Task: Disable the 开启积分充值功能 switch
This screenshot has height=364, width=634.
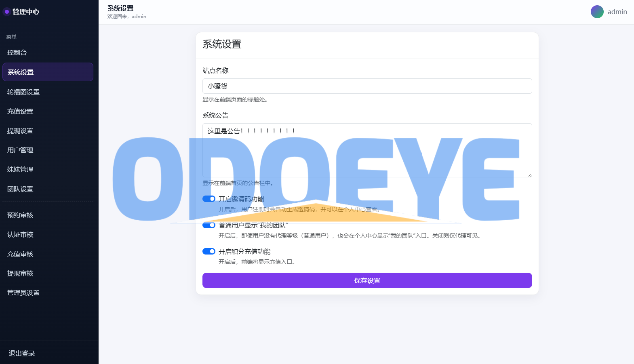Action: 209,251
